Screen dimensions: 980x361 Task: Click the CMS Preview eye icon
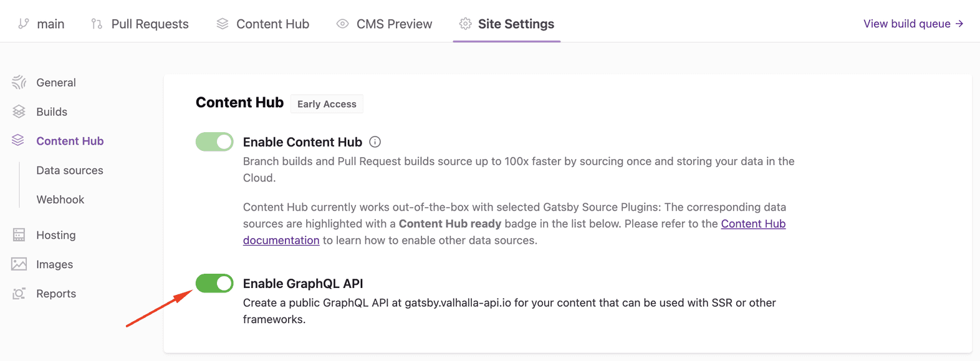click(342, 24)
